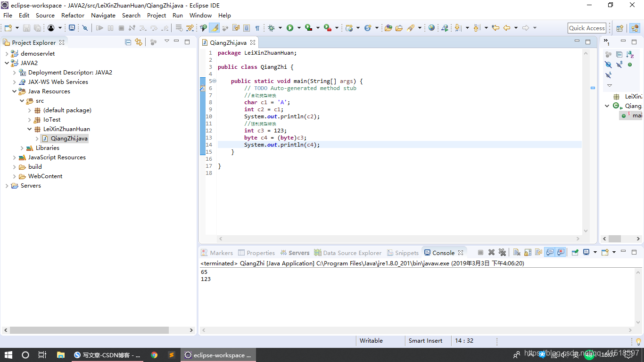This screenshot has width=644, height=362.
Task: Open the New wizard dropdown arrow
Action: click(x=17, y=28)
